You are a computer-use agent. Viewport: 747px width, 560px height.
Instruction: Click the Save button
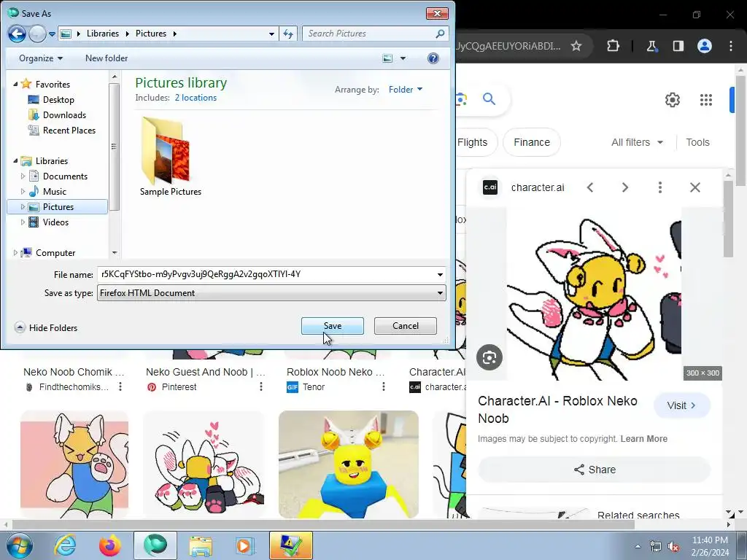point(333,326)
